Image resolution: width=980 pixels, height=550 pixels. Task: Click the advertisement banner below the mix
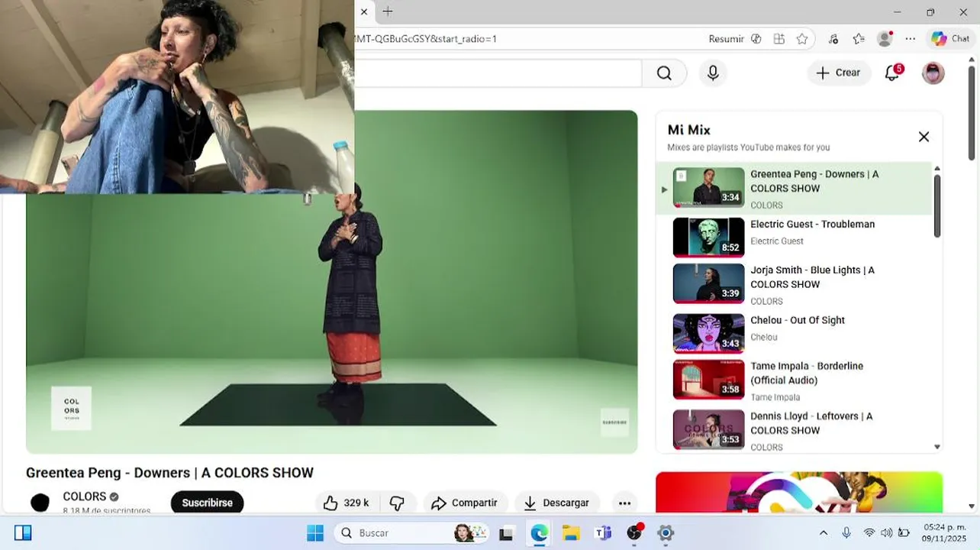tap(799, 492)
